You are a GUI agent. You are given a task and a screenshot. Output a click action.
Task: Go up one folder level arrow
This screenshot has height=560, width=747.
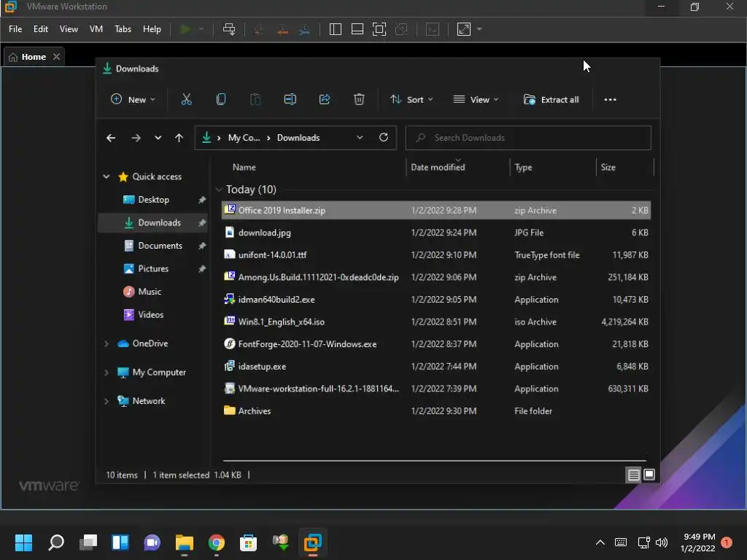click(x=179, y=138)
